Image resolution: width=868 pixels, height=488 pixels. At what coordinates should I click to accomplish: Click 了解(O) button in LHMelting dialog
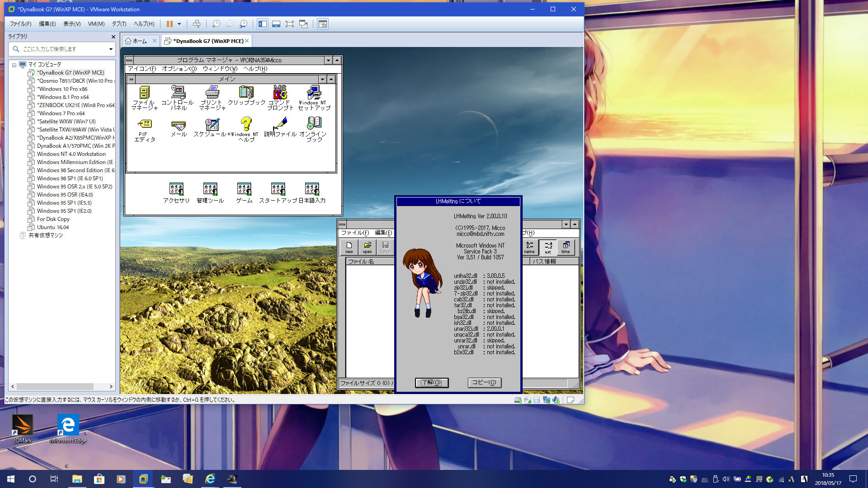pos(432,383)
